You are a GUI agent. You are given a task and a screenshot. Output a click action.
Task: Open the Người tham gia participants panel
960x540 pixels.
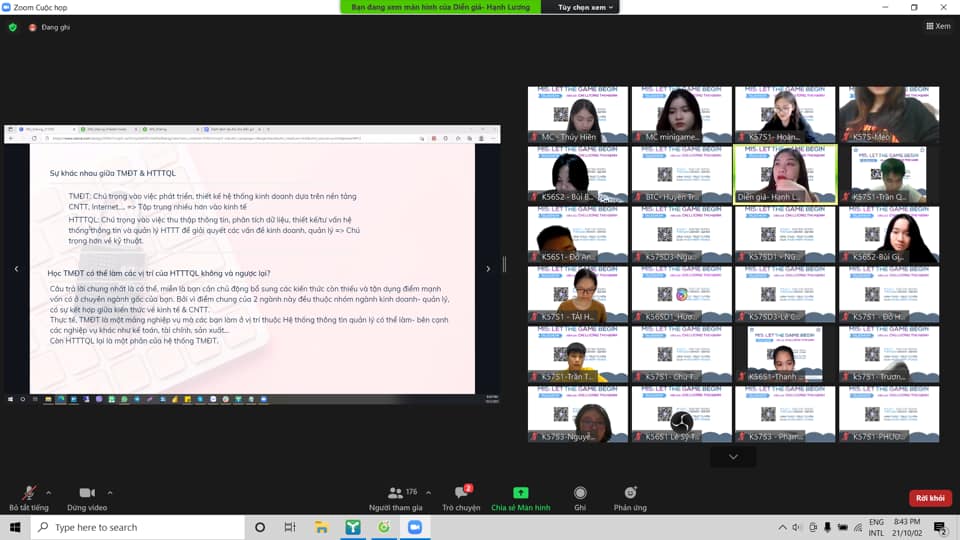[396, 497]
